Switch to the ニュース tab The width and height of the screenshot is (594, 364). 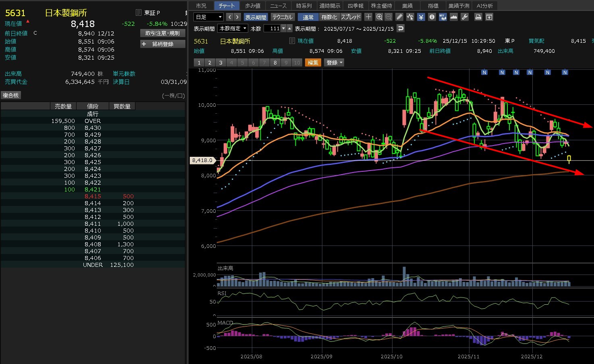pyautogui.click(x=278, y=6)
